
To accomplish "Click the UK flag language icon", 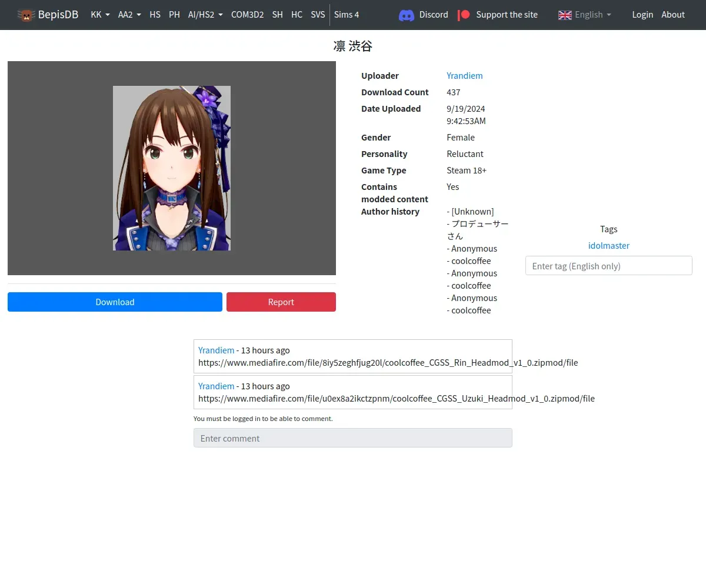I will pyautogui.click(x=565, y=15).
